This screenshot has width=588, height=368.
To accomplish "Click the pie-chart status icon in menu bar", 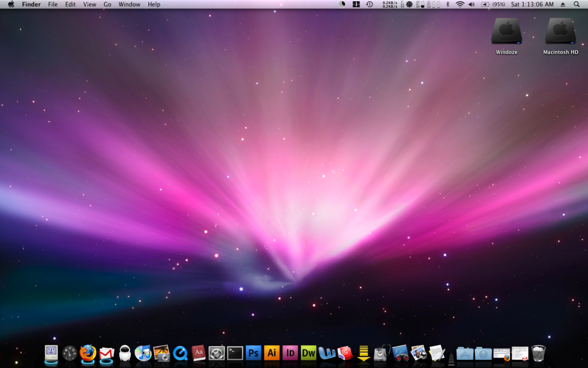I will coord(342,5).
